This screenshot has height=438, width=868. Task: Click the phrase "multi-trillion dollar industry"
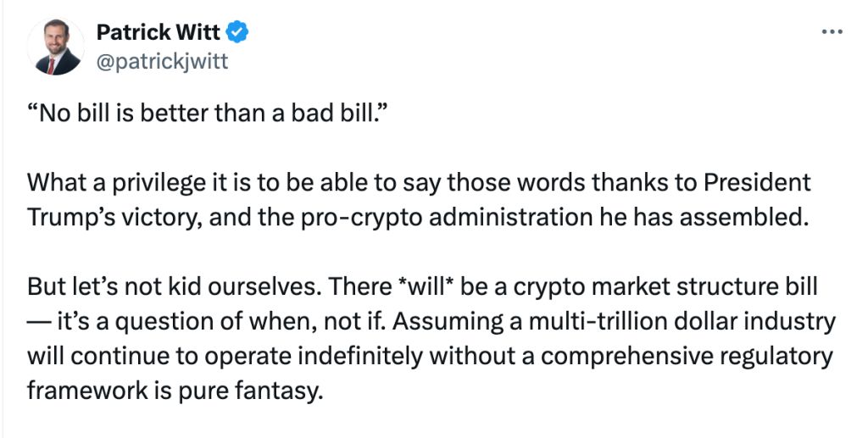(682, 322)
